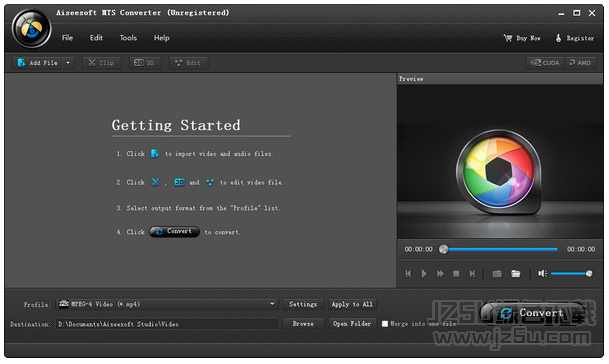Click the preview video area
Viewport: 609px width, 364px height.
pos(500,161)
